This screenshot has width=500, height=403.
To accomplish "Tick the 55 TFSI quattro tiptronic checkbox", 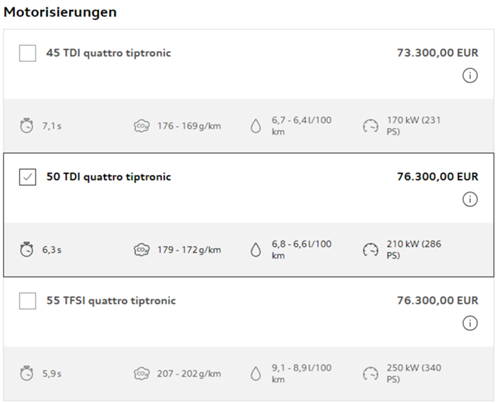I will [28, 301].
